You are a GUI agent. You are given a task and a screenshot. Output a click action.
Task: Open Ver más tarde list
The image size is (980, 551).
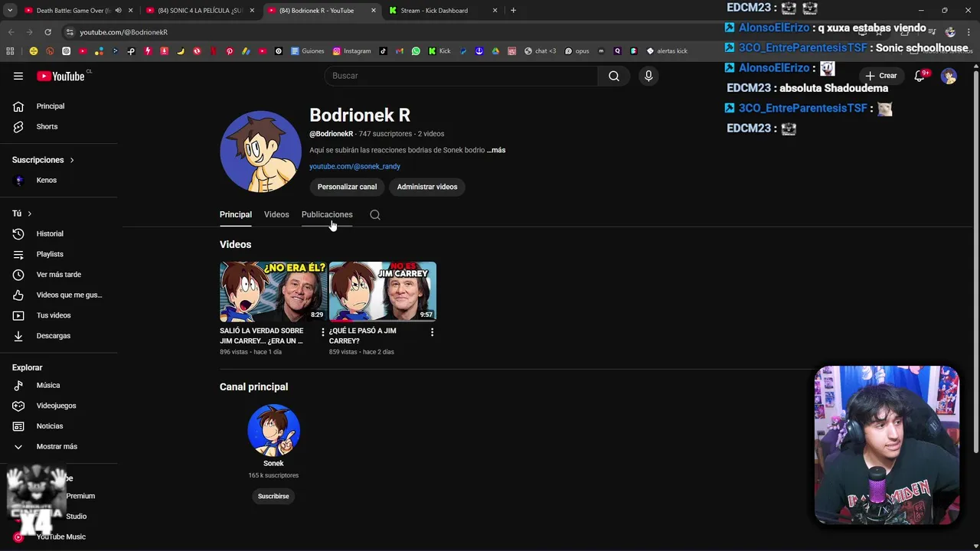[59, 274]
